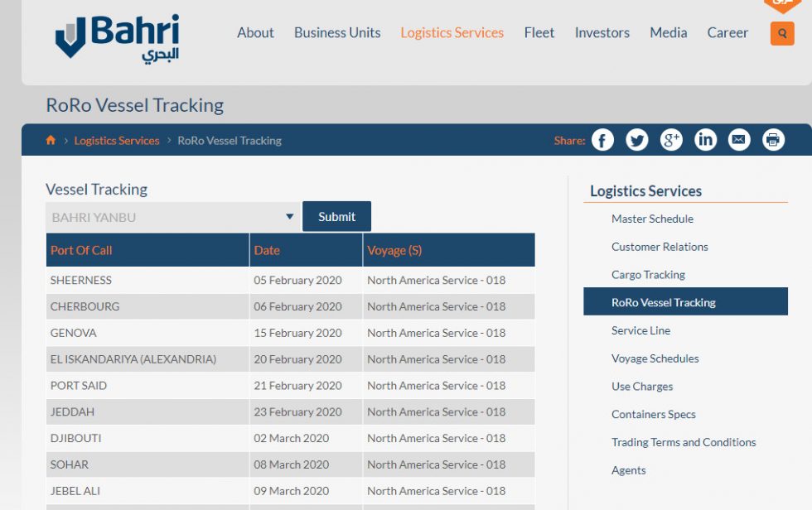Click the SHEERNESS port cell
Image resolution: width=812 pixels, height=510 pixels.
pos(147,281)
